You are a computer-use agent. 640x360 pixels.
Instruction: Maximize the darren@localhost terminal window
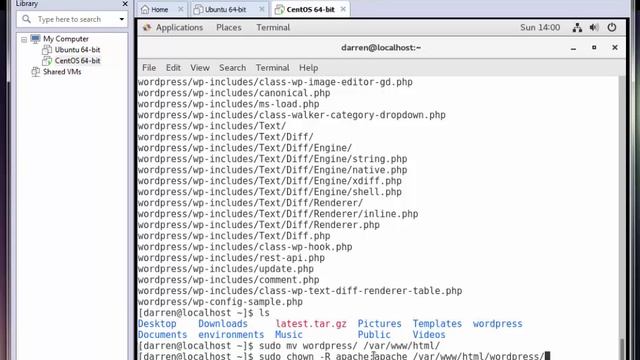click(594, 48)
